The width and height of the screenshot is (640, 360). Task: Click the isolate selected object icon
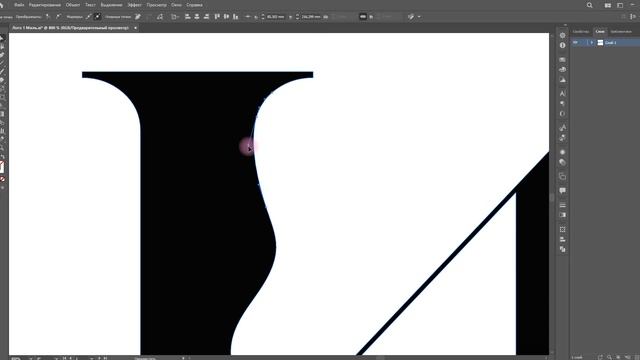pos(411,17)
